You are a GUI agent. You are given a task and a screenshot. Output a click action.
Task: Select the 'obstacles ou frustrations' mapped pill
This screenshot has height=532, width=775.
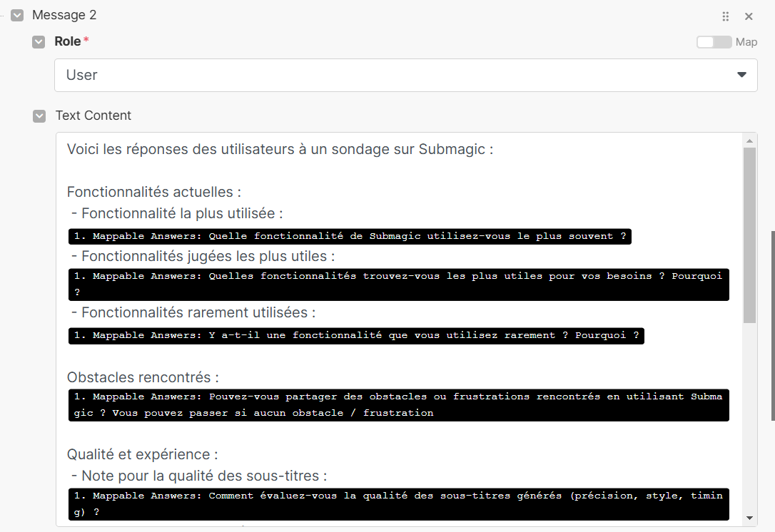(399, 405)
